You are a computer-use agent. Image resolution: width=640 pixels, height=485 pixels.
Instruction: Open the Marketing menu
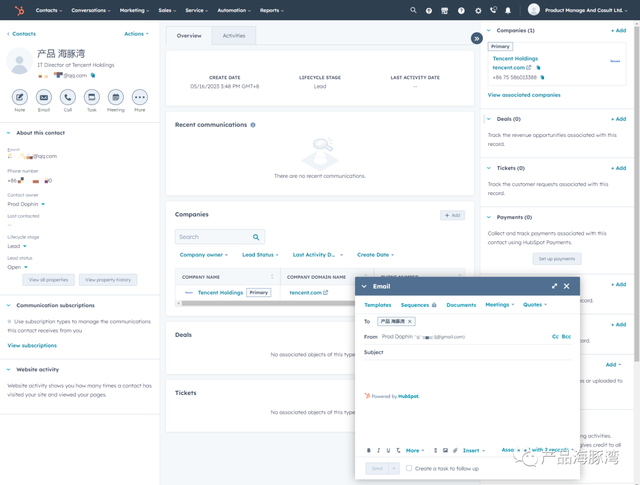[x=134, y=10]
